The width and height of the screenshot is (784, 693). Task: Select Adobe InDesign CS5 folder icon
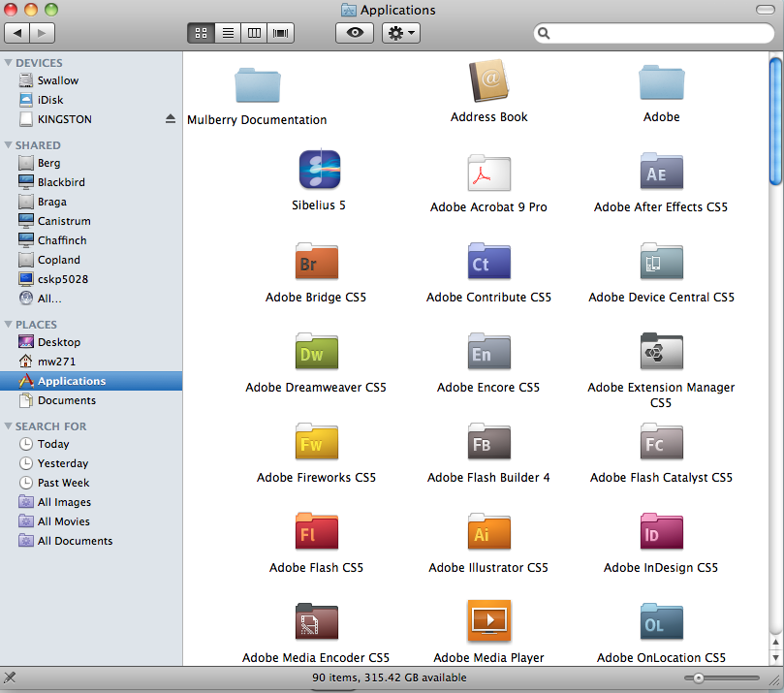coord(662,531)
